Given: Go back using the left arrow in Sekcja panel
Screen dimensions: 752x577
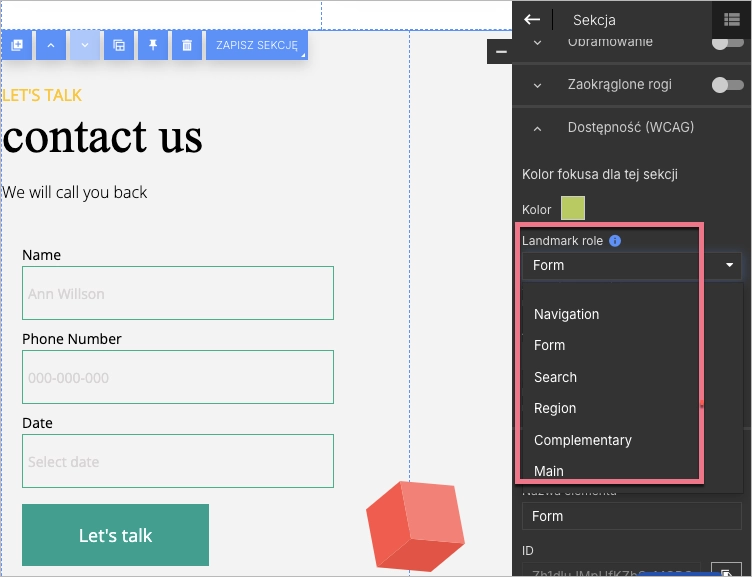Looking at the screenshot, I should (x=532, y=20).
